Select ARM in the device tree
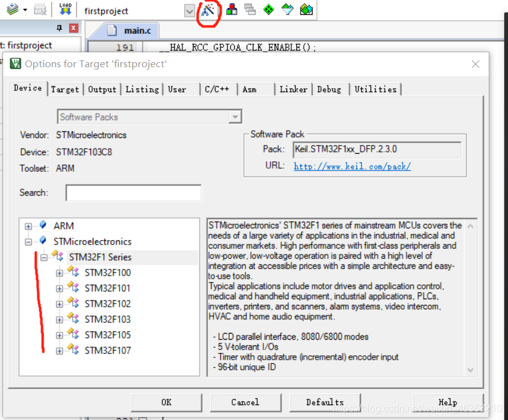 pyautogui.click(x=64, y=226)
